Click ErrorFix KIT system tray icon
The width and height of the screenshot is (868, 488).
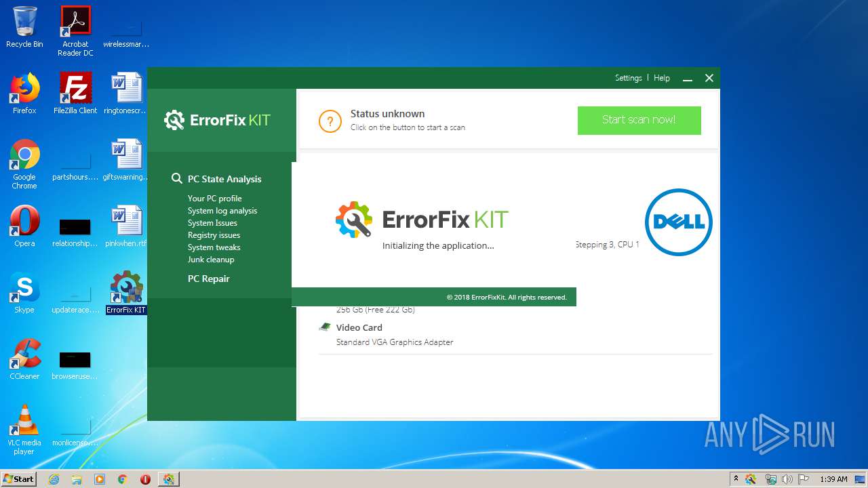(751, 479)
